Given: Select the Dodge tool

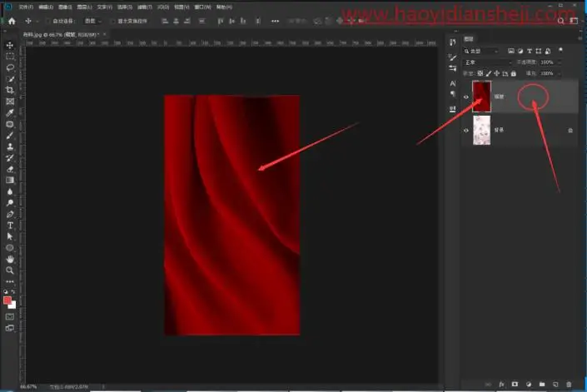Looking at the screenshot, I should [x=10, y=203].
